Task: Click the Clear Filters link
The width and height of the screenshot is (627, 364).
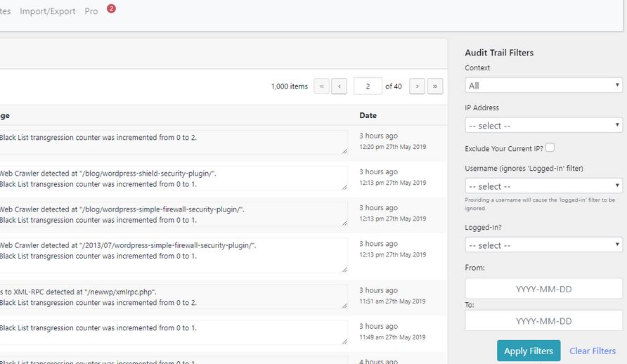Action: [x=592, y=351]
